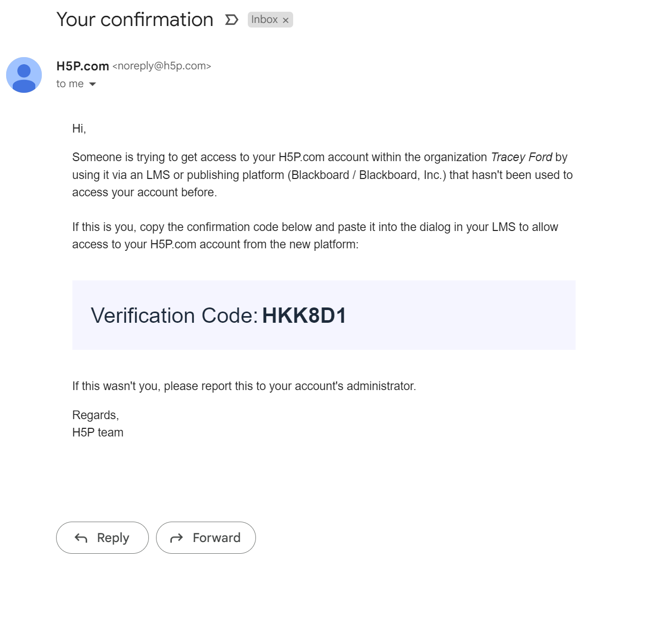Select the verification code HKK8D1
Viewport: 672px width, 618px height.
304,316
